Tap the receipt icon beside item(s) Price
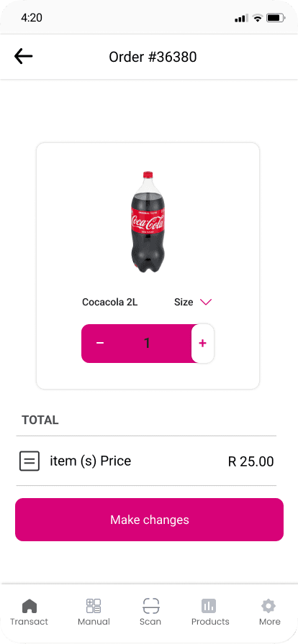 tap(30, 461)
